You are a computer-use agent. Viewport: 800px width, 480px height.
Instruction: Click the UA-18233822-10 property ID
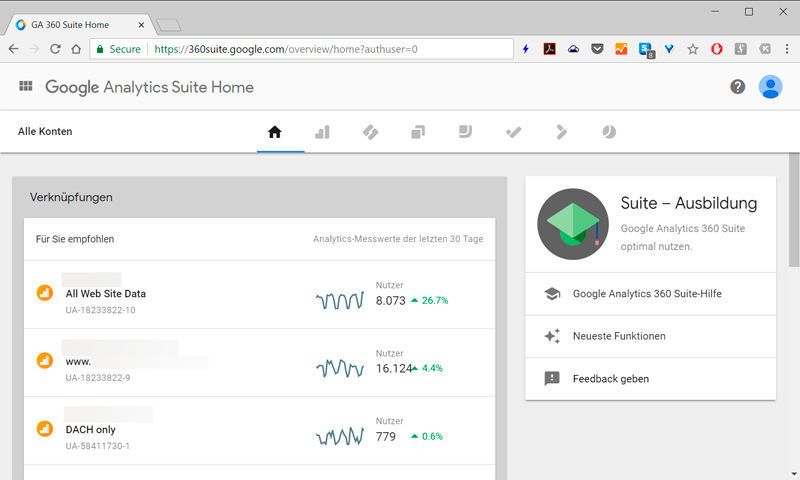pyautogui.click(x=101, y=310)
